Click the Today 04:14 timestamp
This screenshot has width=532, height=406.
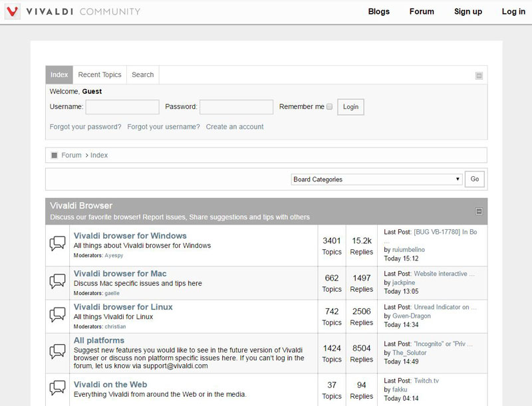402,398
